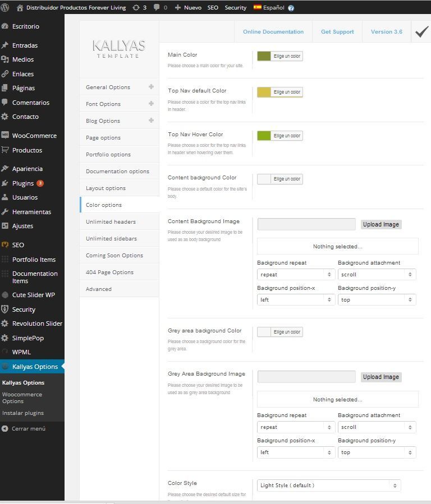This screenshot has height=504, width=431.
Task: Open Online Documentation link
Action: [x=273, y=31]
